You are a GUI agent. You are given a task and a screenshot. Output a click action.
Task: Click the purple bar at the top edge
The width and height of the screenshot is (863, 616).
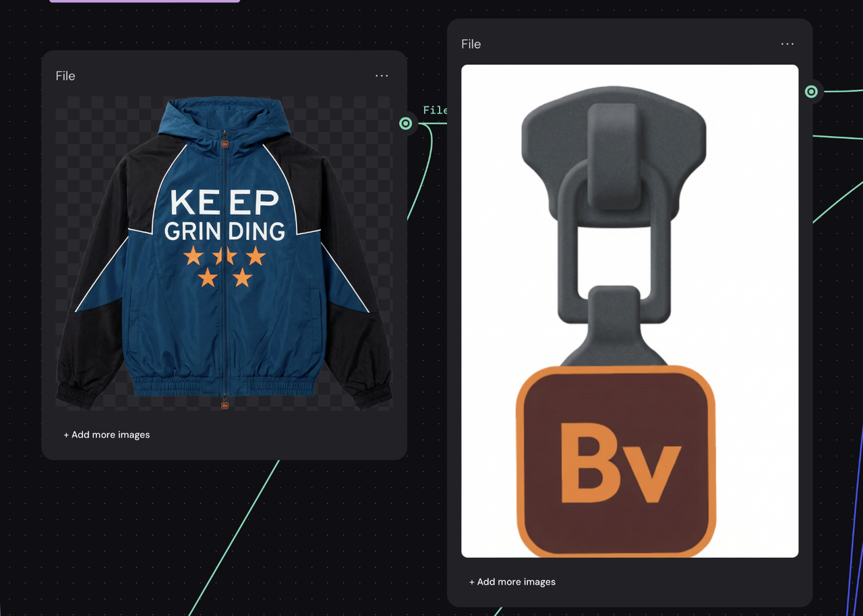click(144, 1)
